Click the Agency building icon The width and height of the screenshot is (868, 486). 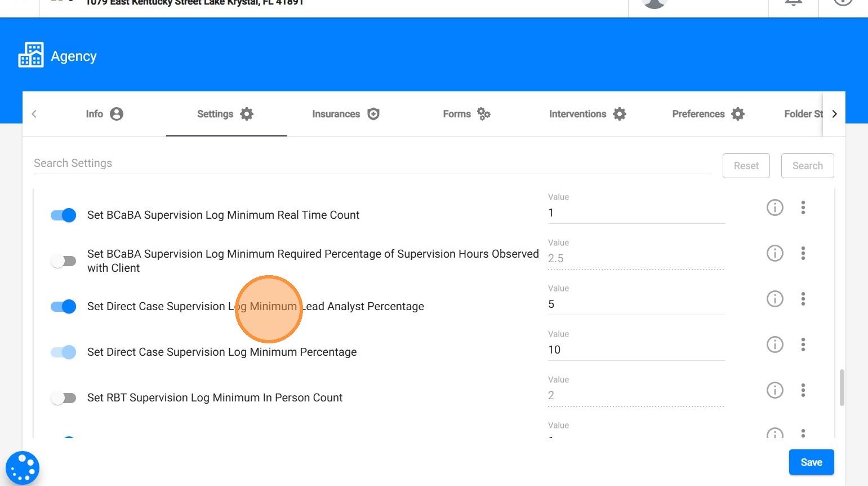point(30,55)
